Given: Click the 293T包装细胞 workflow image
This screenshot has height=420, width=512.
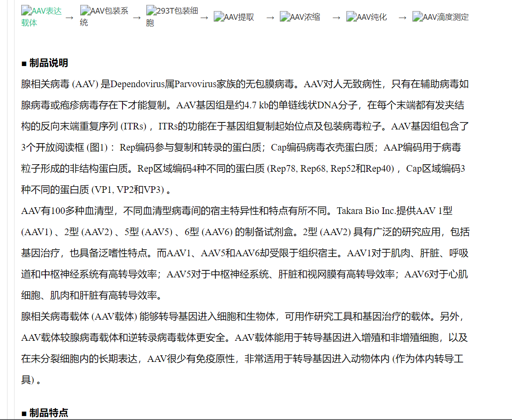Looking at the screenshot, I should pyautogui.click(x=172, y=16).
